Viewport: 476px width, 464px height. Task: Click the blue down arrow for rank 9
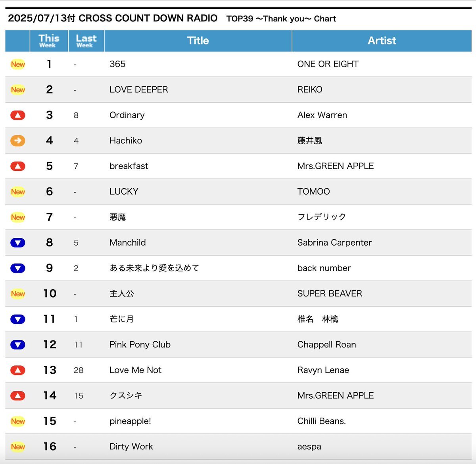pyautogui.click(x=18, y=268)
